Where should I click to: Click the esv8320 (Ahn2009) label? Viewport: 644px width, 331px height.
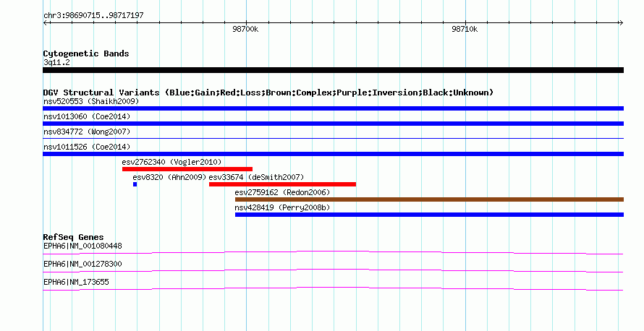coord(169,177)
